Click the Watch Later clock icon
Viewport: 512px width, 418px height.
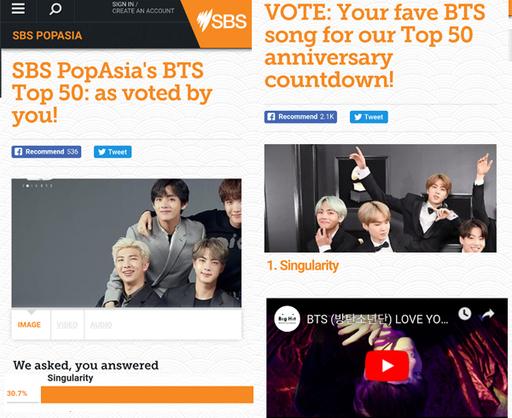[x=464, y=313]
